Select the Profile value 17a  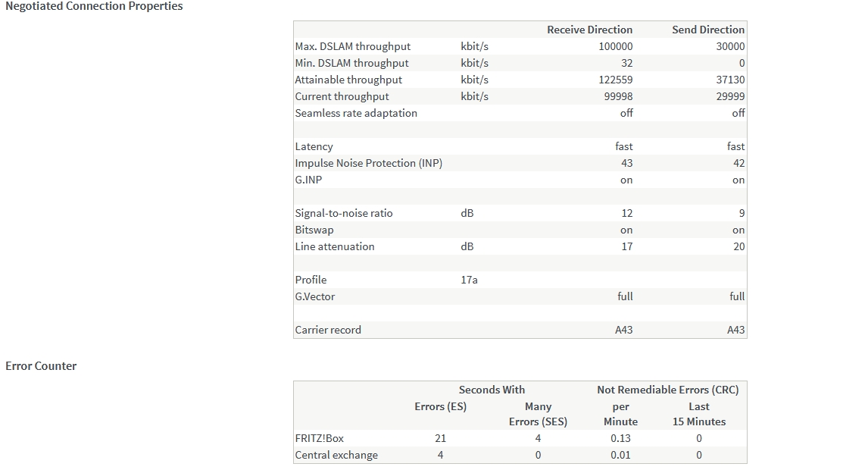469,280
